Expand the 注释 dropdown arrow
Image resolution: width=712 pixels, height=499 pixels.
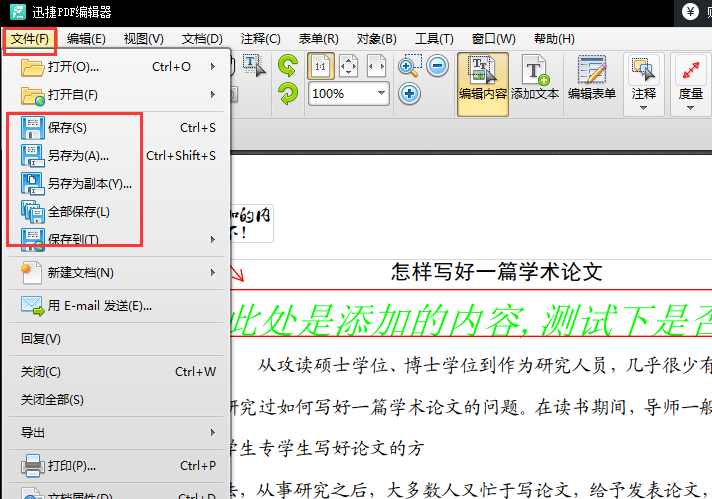(x=643, y=108)
